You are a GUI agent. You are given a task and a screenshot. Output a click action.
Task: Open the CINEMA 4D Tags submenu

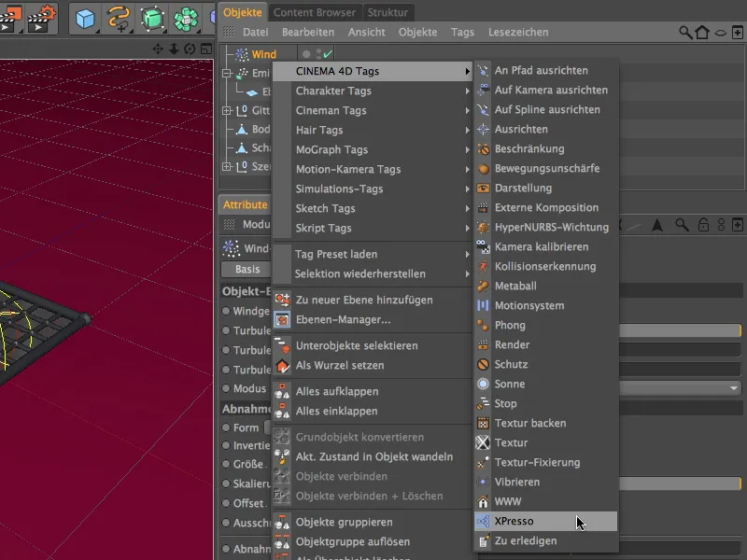pos(373,71)
